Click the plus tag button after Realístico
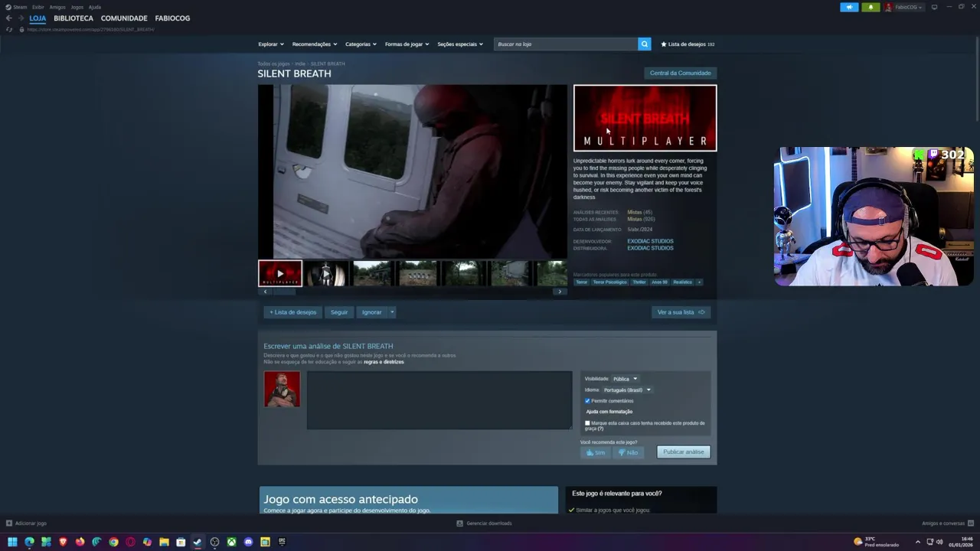Viewport: 980px width, 551px height. coord(699,282)
